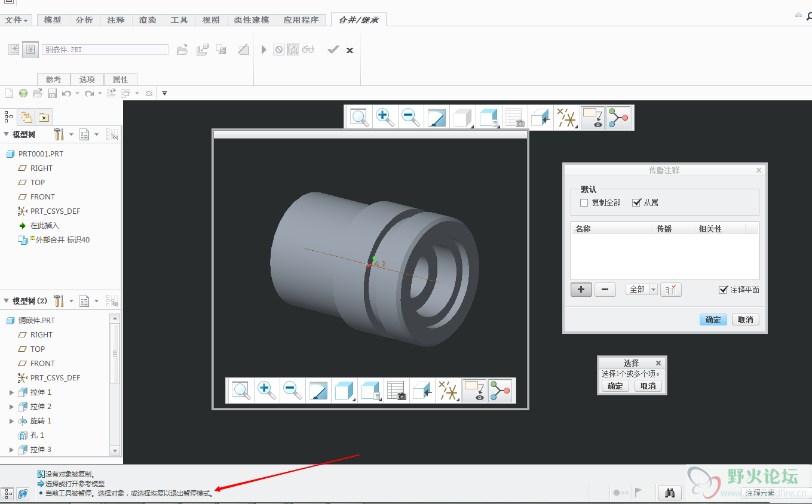Enable the 复制全部 checkbox

tap(584, 203)
